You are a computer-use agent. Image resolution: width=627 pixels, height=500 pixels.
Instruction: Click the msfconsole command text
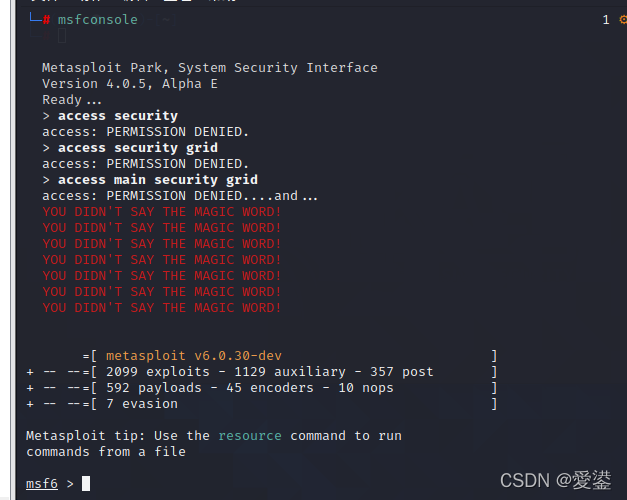(98, 20)
